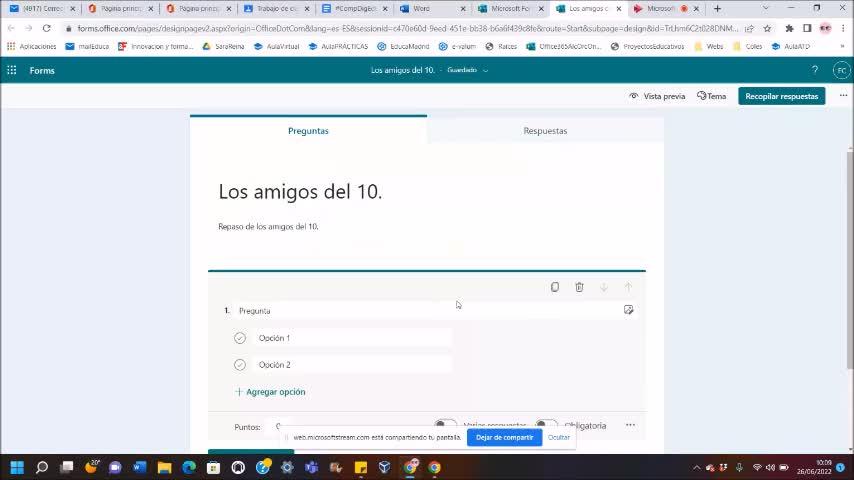Click the Opción 1 text field

(x=353, y=338)
